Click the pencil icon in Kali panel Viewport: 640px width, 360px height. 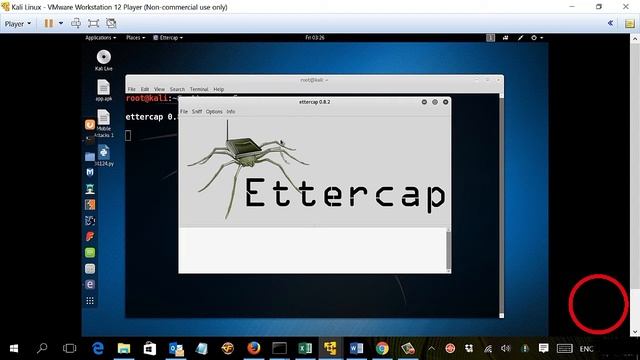pyautogui.click(x=520, y=38)
